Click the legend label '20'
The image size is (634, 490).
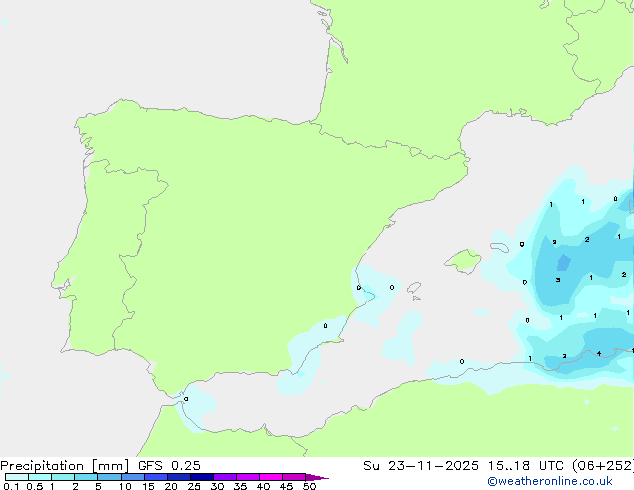(x=171, y=486)
